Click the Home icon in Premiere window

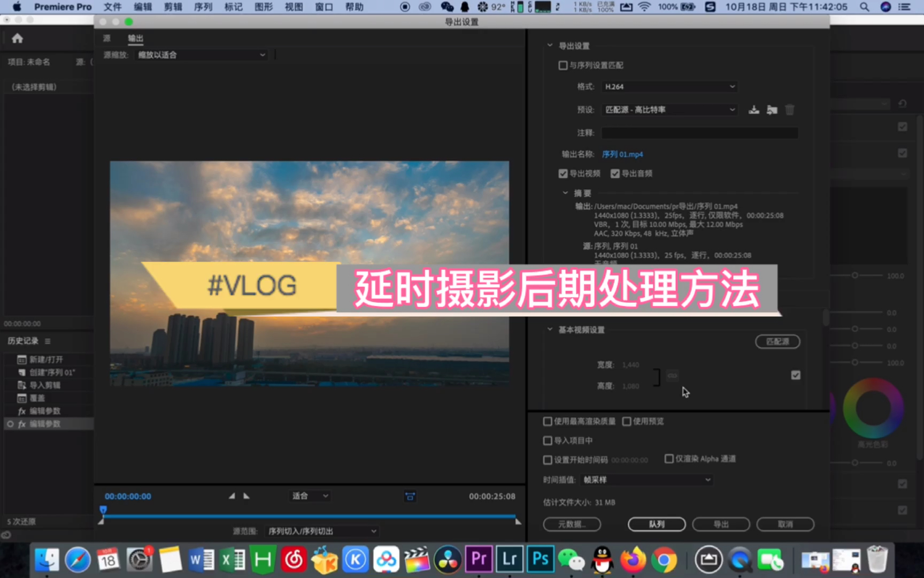pos(17,39)
